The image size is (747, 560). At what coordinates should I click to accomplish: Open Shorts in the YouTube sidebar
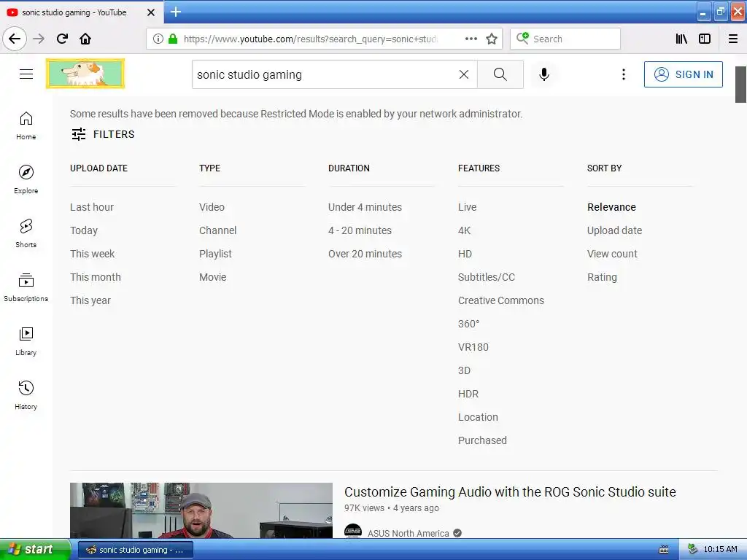coord(26,233)
